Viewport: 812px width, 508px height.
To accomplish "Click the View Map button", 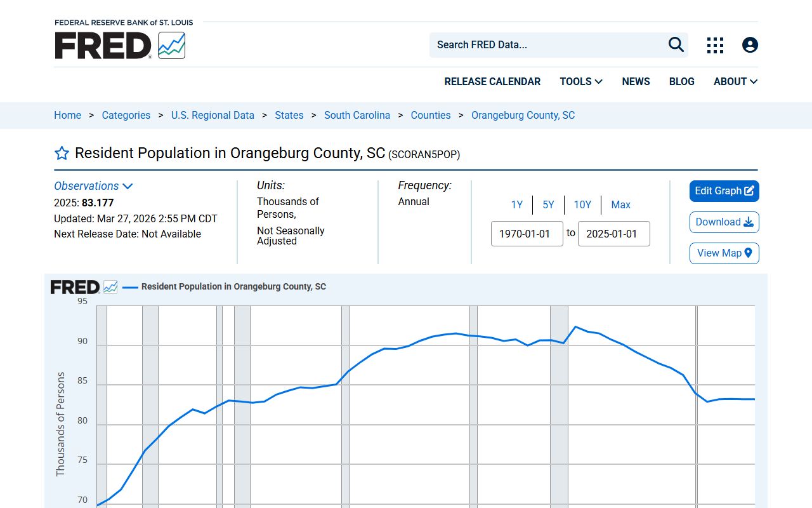I will tap(724, 253).
